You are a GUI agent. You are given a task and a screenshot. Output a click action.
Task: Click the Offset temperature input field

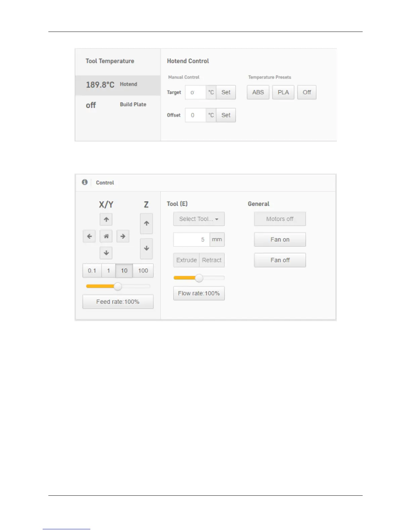tap(195, 115)
